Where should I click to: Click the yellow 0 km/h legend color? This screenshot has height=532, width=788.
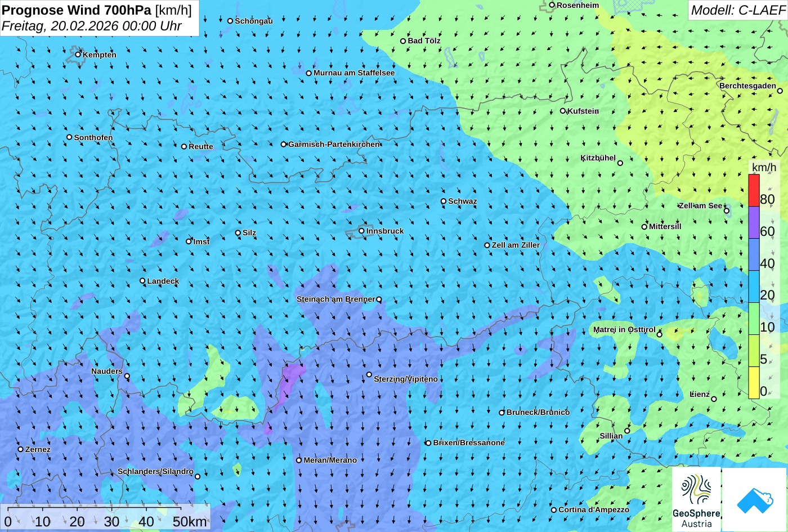(x=754, y=383)
